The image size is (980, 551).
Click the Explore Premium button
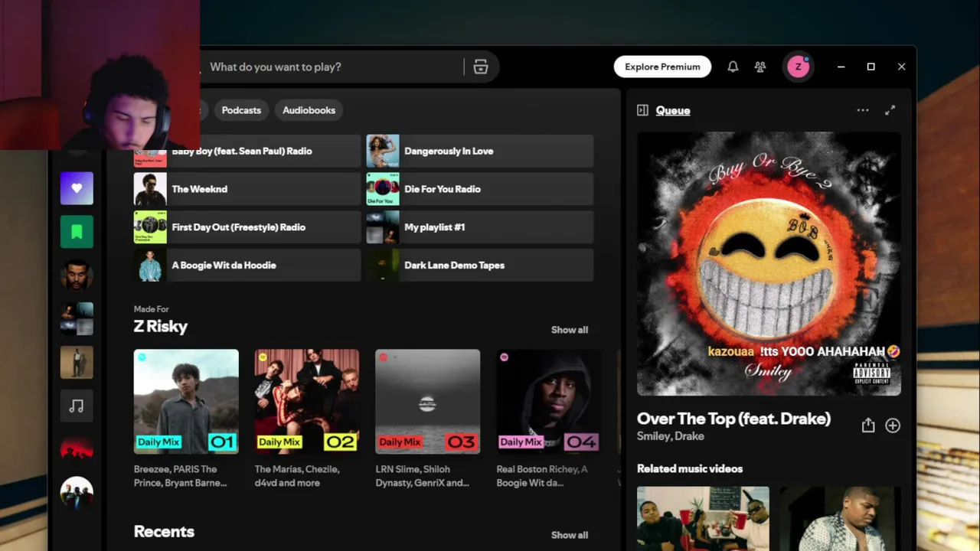[x=662, y=67]
